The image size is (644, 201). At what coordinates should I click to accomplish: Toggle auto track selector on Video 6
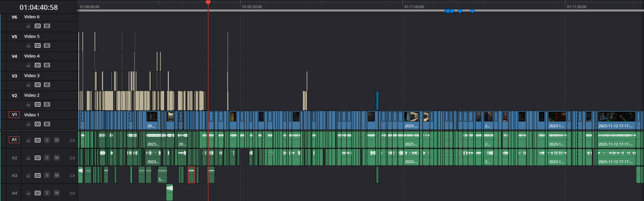pos(38,25)
